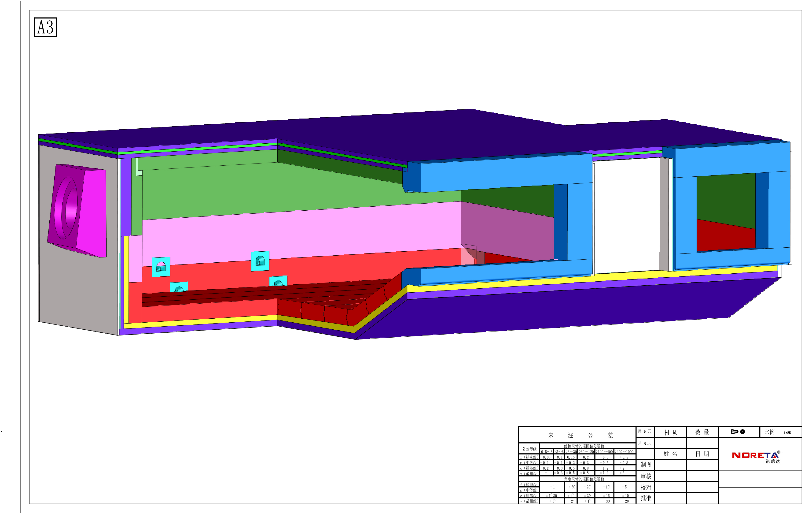Click the 公差等级 tolerance grade cell
Viewport: 812px width, 514px height.
point(529,449)
